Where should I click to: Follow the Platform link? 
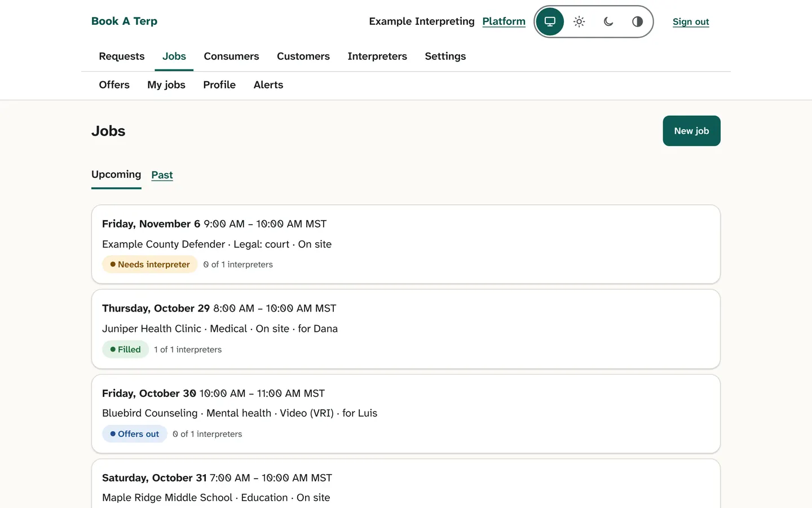click(x=504, y=21)
